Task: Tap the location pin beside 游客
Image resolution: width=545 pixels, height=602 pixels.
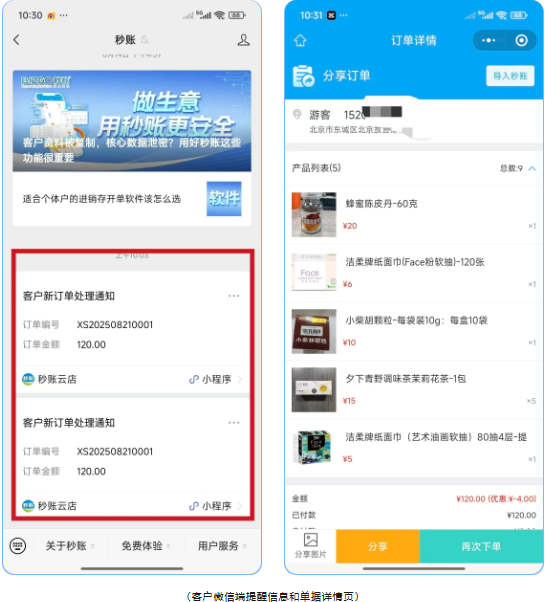Action: (297, 114)
